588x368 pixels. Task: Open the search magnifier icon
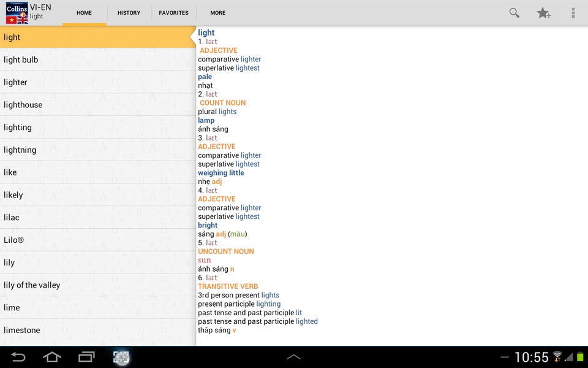pyautogui.click(x=514, y=13)
